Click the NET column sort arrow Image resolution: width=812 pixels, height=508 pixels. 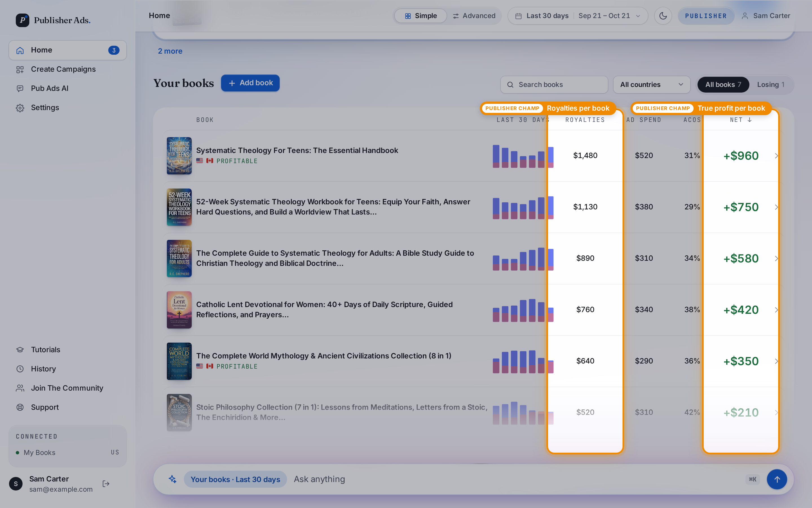tap(750, 120)
